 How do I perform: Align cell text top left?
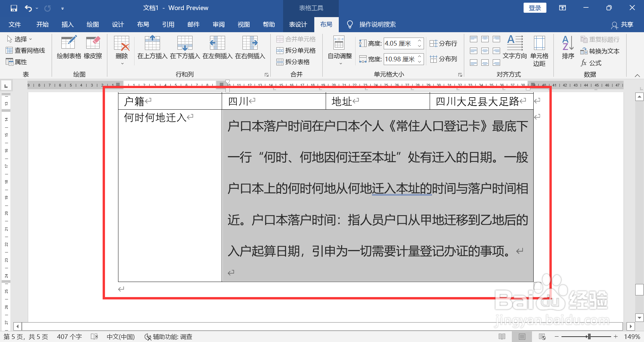(x=474, y=39)
